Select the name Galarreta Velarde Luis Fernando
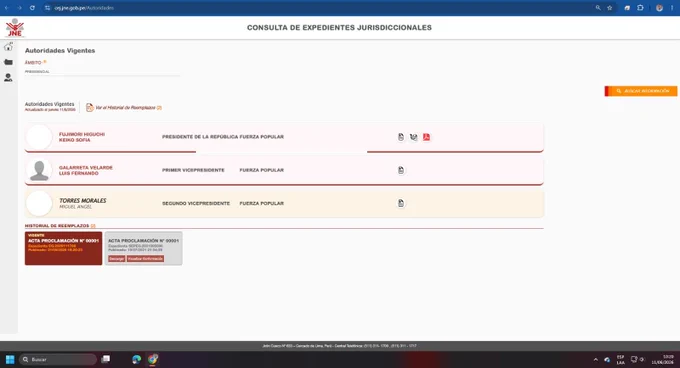Image resolution: width=680 pixels, height=368 pixels. pyautogui.click(x=85, y=170)
